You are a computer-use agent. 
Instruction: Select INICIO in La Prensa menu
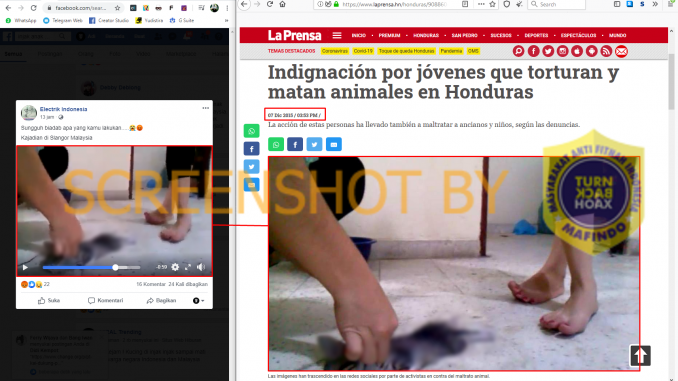pyautogui.click(x=358, y=35)
